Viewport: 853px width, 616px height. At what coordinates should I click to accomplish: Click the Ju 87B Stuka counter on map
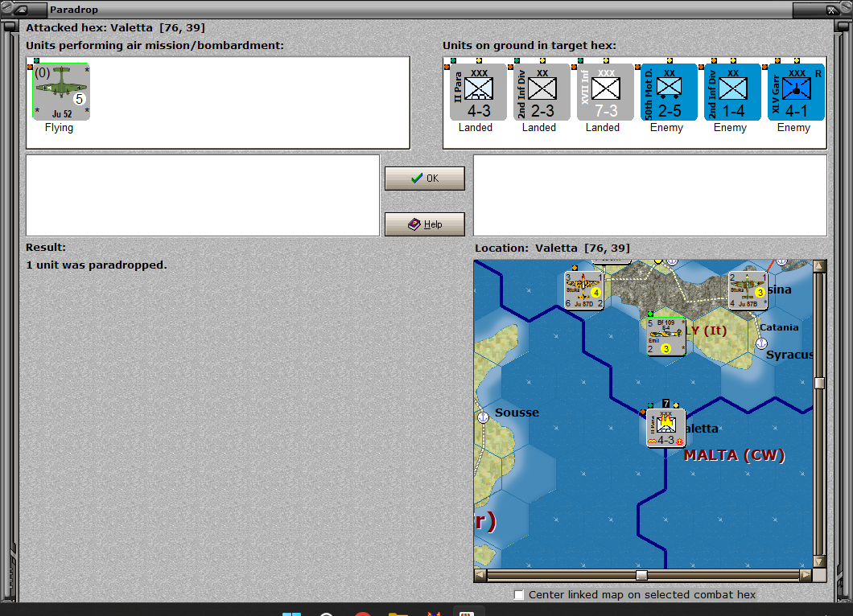[748, 290]
